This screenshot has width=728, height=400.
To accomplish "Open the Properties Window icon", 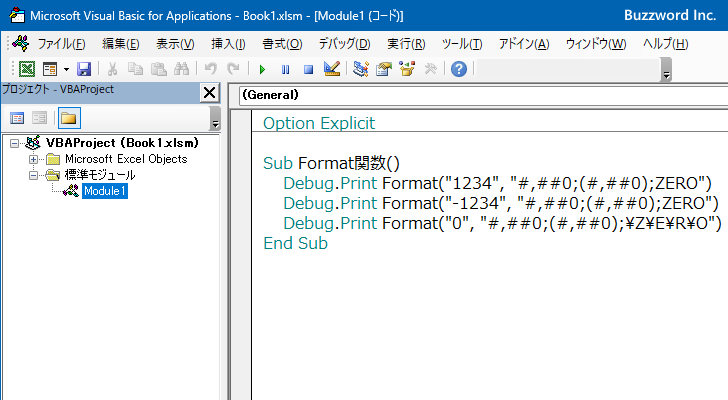I will point(384,70).
